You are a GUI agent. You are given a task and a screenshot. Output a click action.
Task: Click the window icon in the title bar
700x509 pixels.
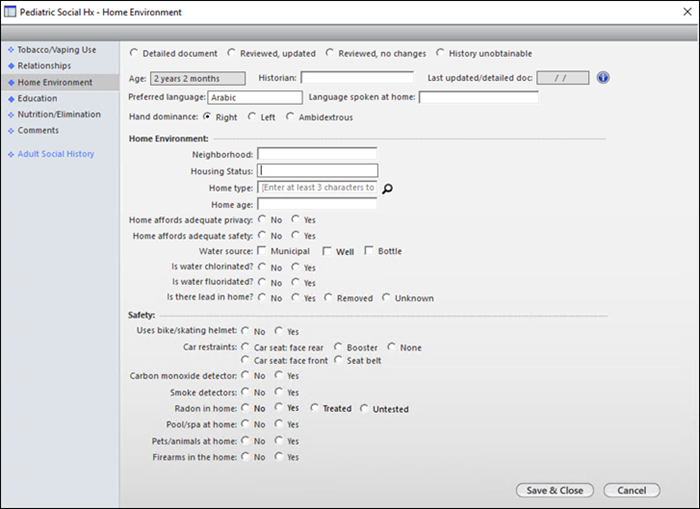click(x=12, y=12)
